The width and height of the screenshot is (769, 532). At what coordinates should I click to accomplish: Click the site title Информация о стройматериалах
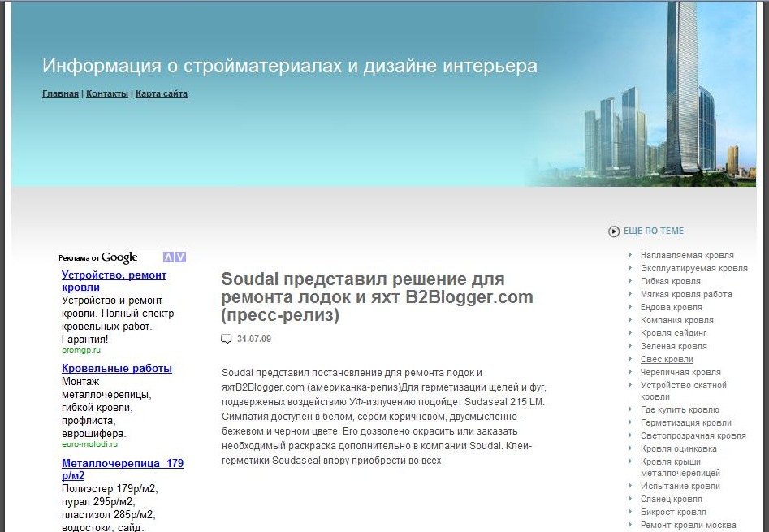point(289,66)
